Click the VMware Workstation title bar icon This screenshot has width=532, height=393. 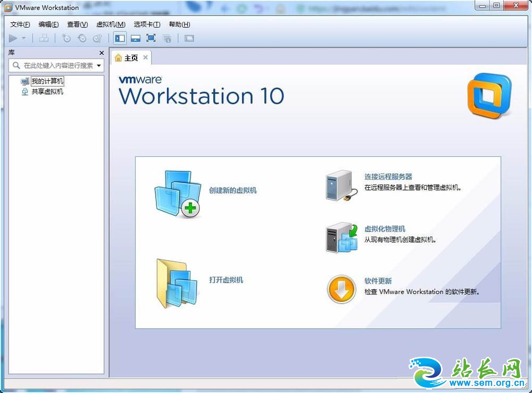8,7
